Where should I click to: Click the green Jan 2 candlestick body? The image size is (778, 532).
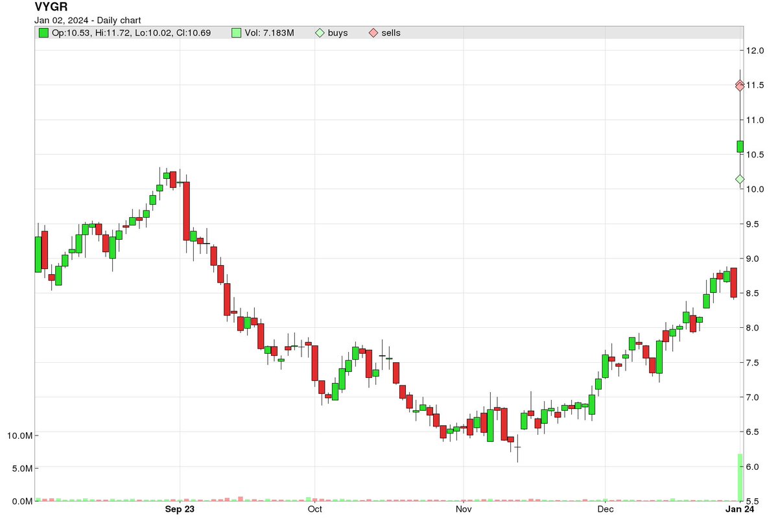point(740,146)
